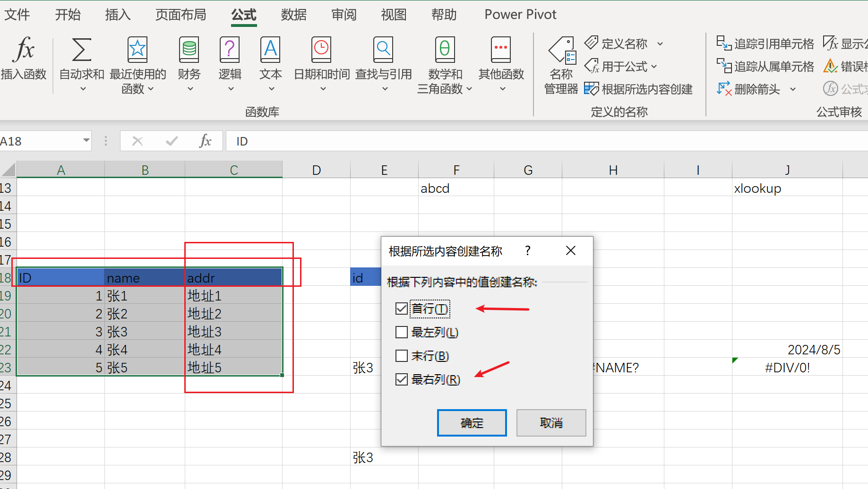Viewport: 868px width, 489px height.
Task: Click the cell containing #DIV/0!
Action: (x=787, y=368)
